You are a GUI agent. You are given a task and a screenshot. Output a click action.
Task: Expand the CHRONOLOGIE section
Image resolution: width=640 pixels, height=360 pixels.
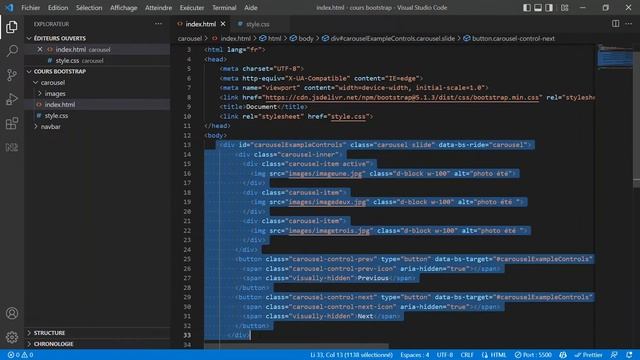(x=53, y=344)
